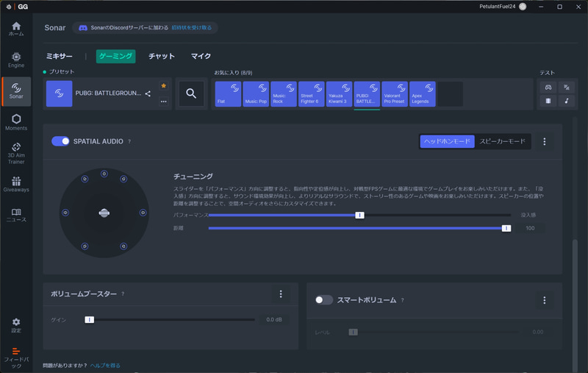
Task: Open the Smart Volume three-dot menu
Action: tap(545, 300)
